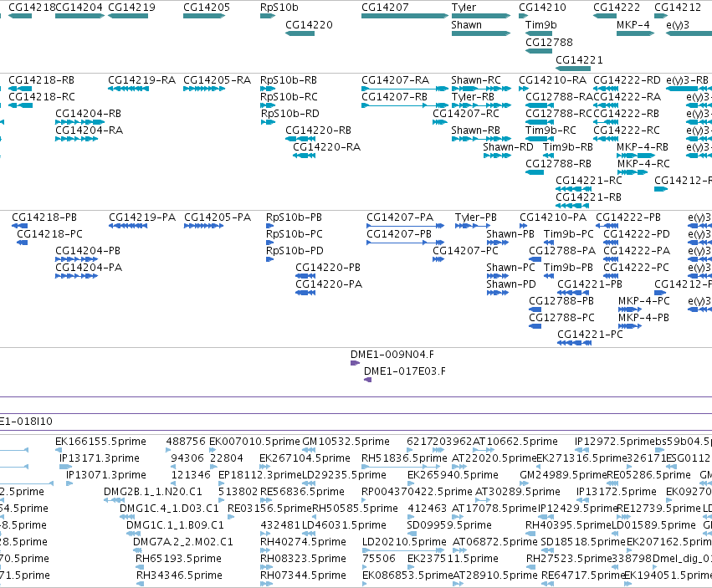Open the CG14205 gene label
The width and height of the screenshot is (712, 588).
[207, 8]
